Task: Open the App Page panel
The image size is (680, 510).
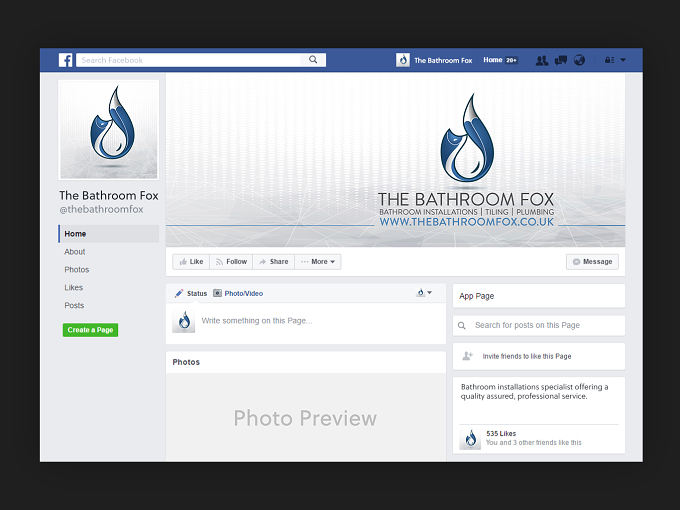Action: (539, 296)
